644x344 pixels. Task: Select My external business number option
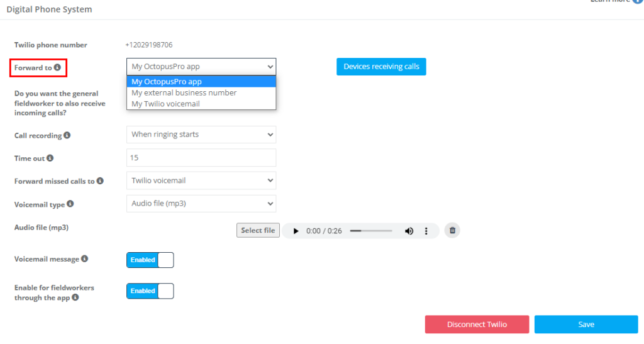point(201,93)
